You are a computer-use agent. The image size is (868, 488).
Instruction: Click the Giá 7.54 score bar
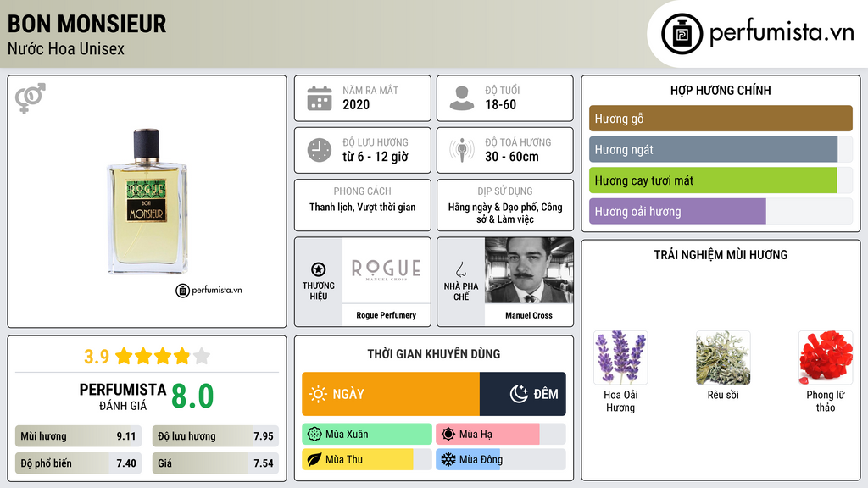tap(215, 463)
